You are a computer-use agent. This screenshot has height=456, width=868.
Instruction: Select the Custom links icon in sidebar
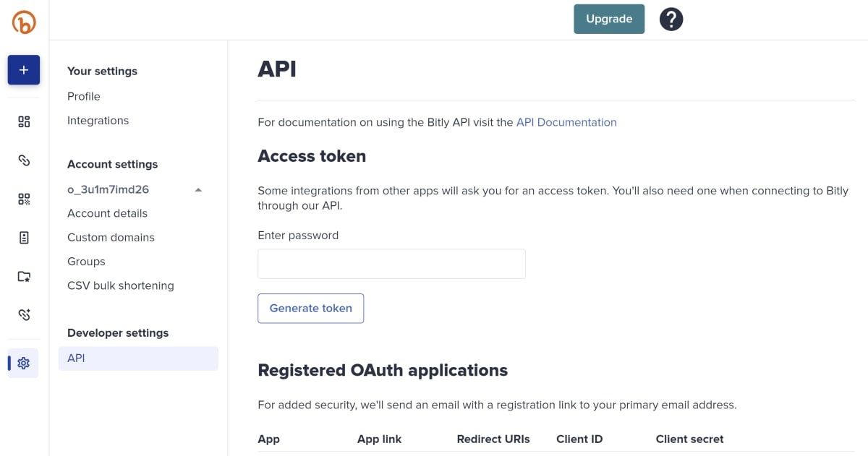click(x=23, y=314)
